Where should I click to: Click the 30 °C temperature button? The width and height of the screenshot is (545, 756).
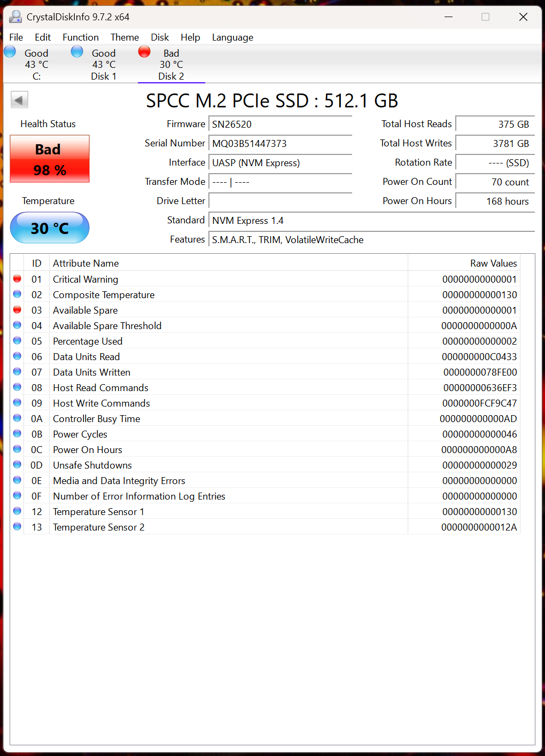click(x=50, y=228)
